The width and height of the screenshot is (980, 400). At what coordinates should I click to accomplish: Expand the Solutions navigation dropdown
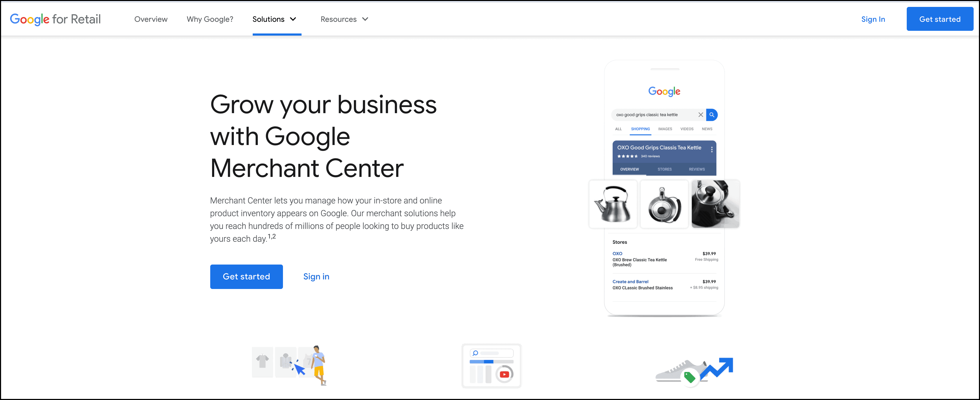pos(275,19)
